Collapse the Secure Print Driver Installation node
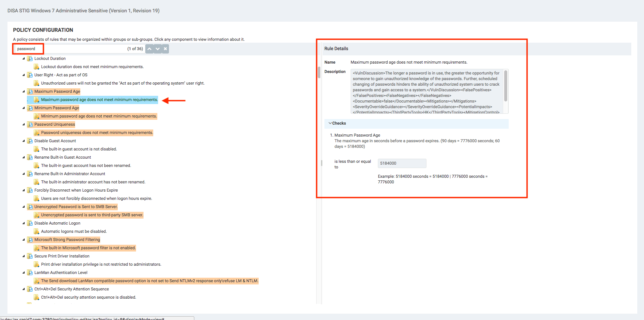Screen dimensions: 644x320 (x=24, y=256)
